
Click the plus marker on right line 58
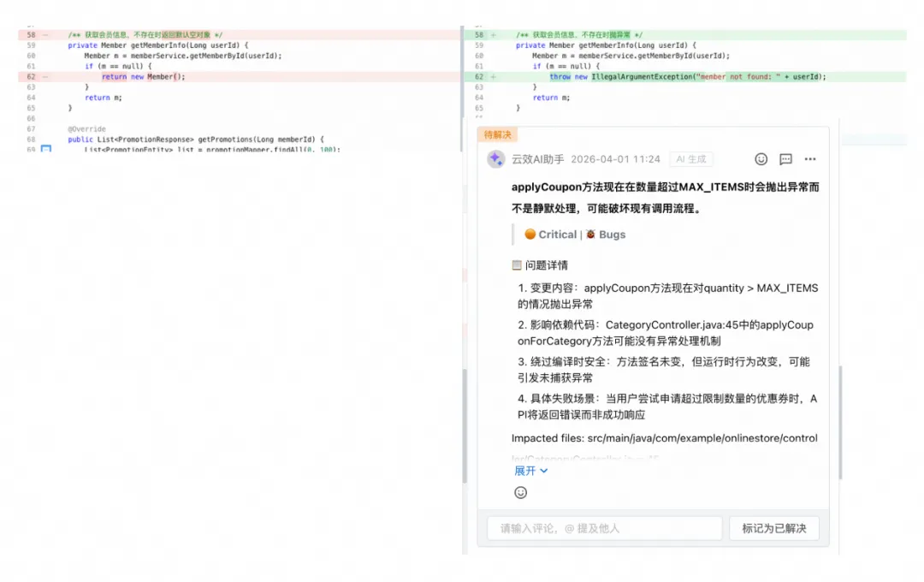point(494,35)
